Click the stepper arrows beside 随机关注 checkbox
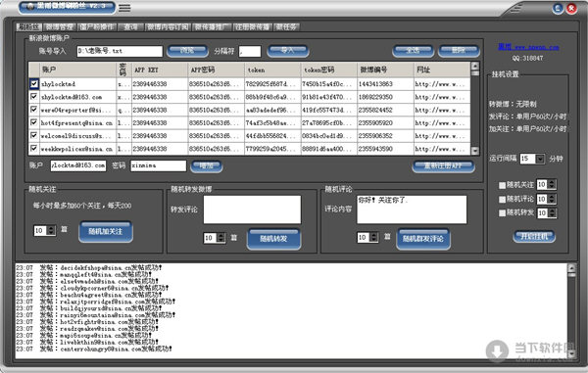The height and width of the screenshot is (373, 588). [552, 185]
